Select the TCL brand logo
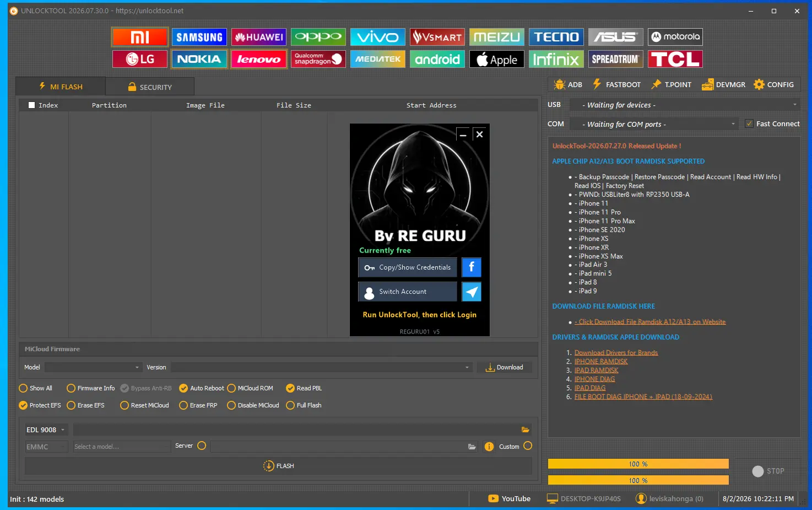The image size is (812, 510). tap(675, 59)
